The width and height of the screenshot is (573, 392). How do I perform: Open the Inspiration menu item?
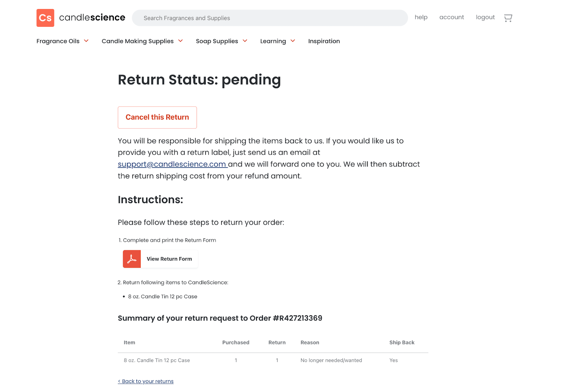click(324, 41)
